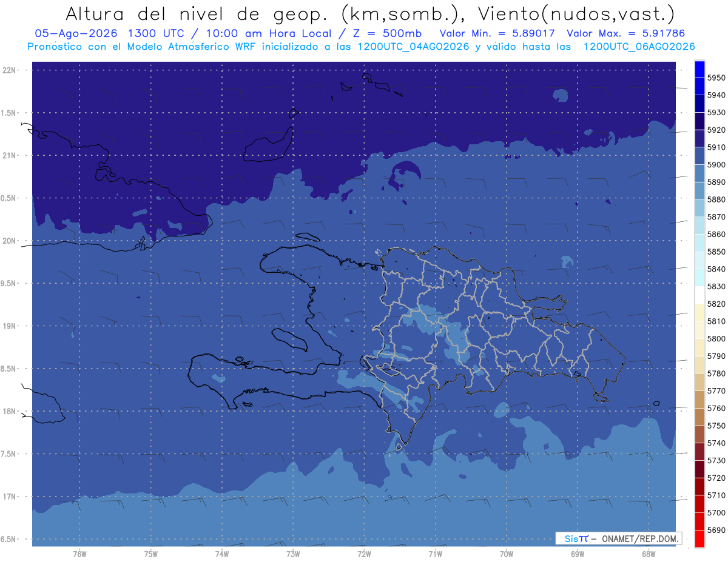Select the 71W longitude label
Viewport: 728px width, 562px height.
coord(435,554)
